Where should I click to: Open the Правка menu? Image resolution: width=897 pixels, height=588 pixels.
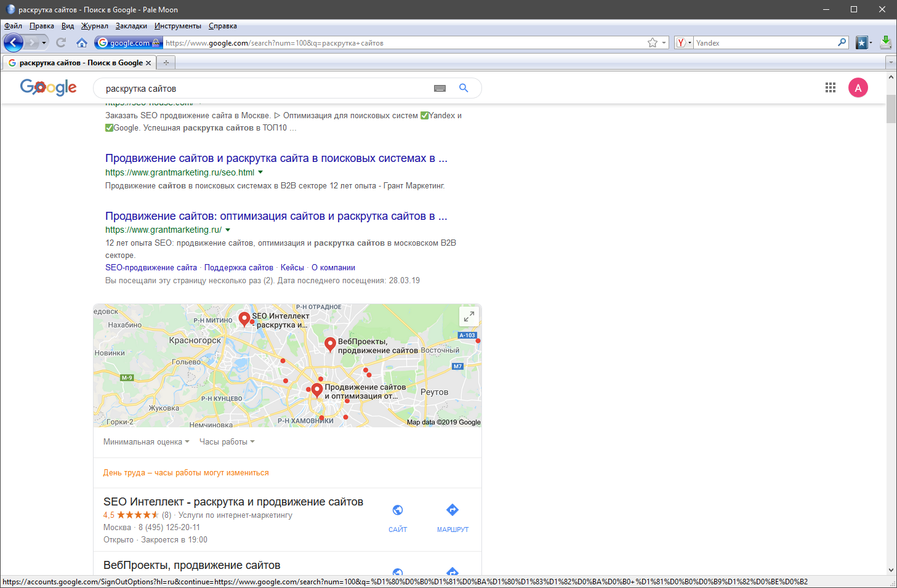pos(42,26)
